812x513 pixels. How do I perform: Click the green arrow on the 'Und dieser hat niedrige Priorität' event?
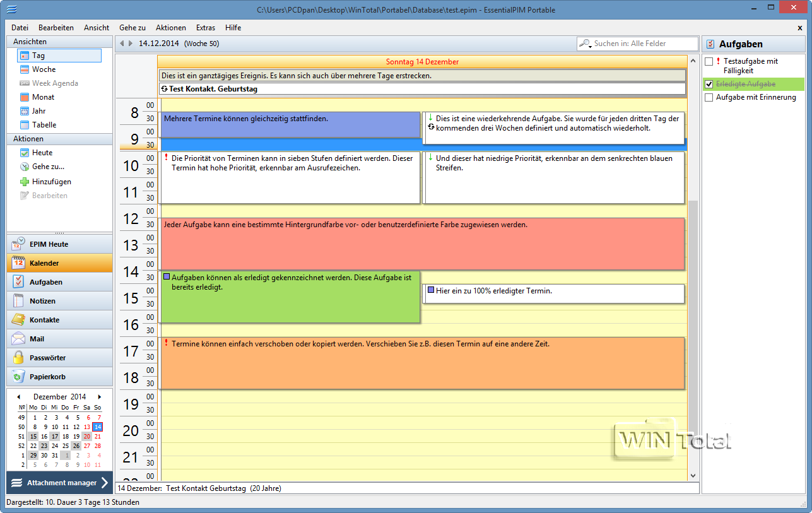click(430, 157)
